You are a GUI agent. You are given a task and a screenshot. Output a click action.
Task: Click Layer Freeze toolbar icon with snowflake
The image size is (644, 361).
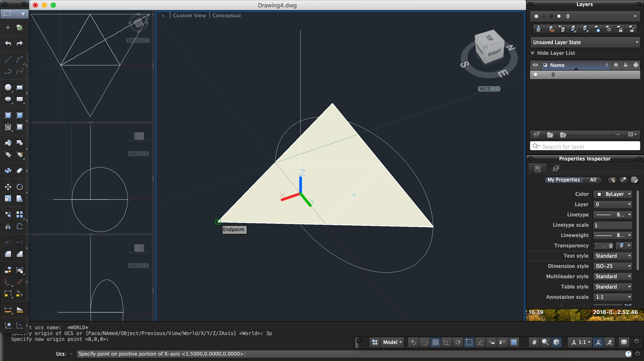click(597, 29)
